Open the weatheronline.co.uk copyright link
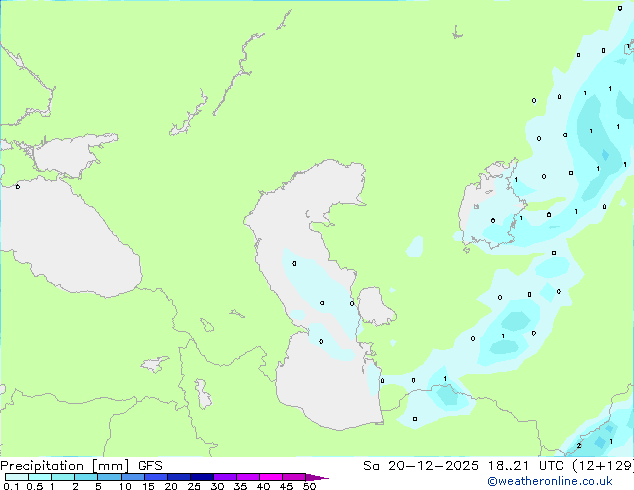The height and width of the screenshot is (490, 634). [x=550, y=481]
